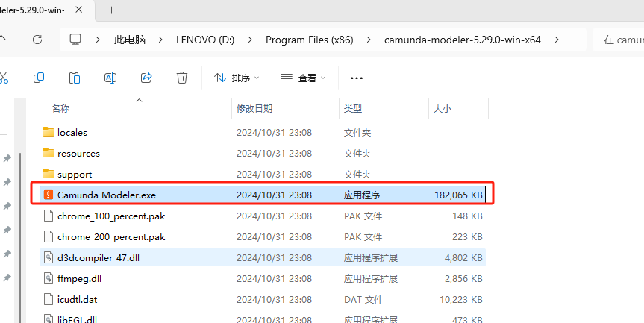
Task: Open a new File Explorer tab
Action: (x=111, y=10)
